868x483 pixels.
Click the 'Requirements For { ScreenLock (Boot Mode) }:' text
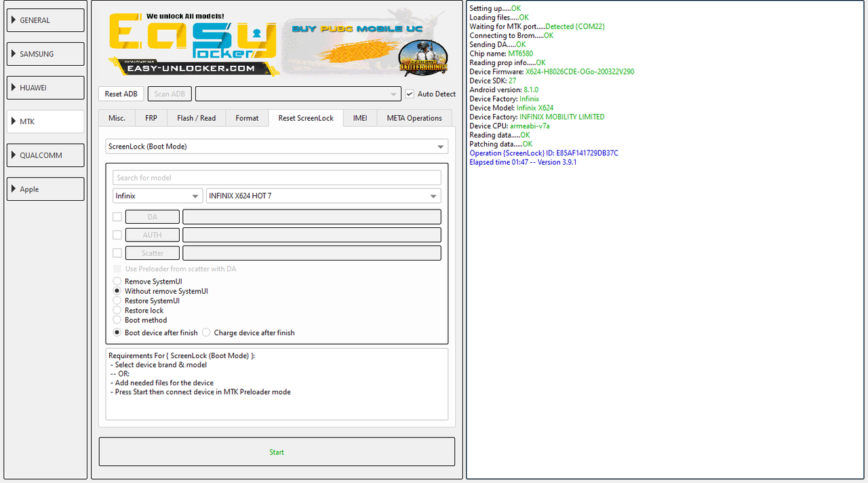click(182, 355)
